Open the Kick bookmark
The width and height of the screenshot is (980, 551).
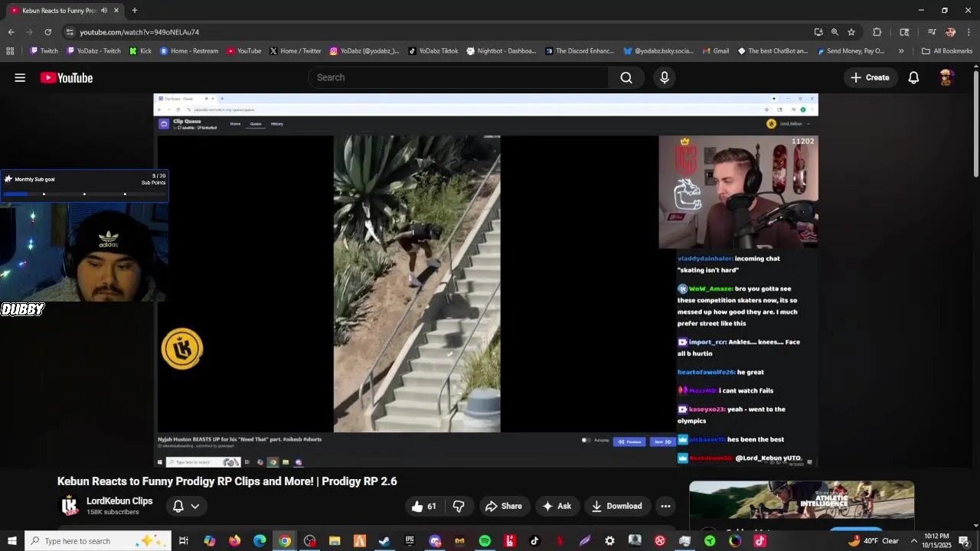tap(140, 51)
